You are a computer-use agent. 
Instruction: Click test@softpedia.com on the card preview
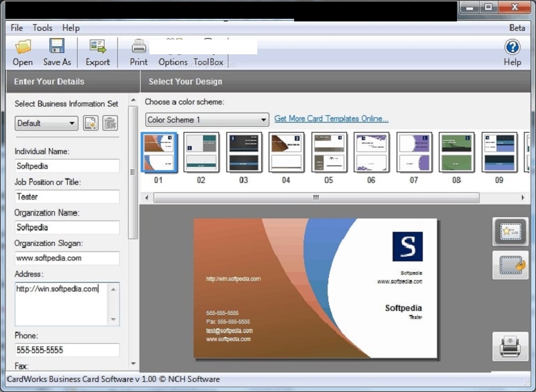pyautogui.click(x=229, y=330)
